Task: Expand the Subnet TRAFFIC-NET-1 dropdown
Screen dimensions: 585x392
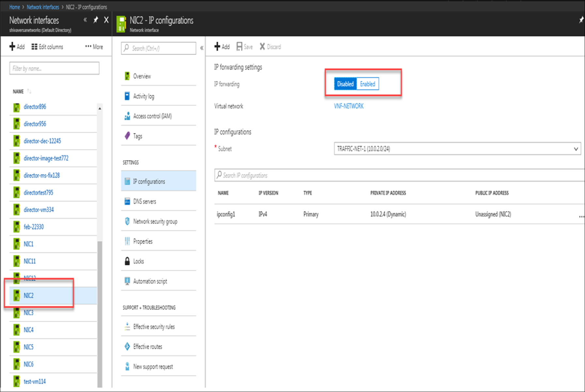Action: click(x=457, y=149)
